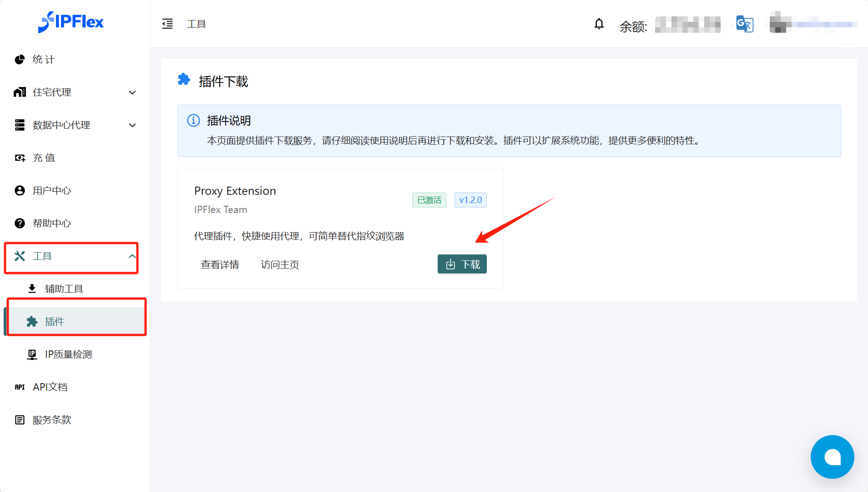Click the language translate icon
868x492 pixels.
745,24
